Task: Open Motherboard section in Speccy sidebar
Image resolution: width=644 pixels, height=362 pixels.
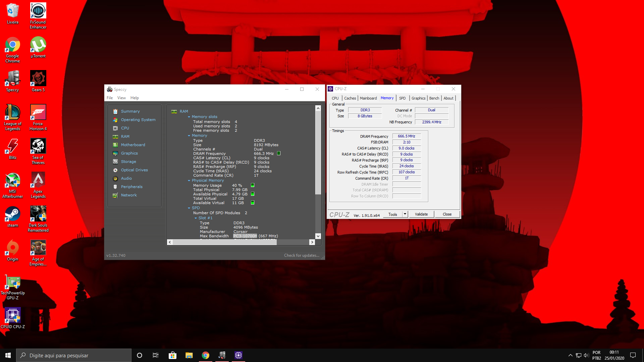Action: point(133,145)
